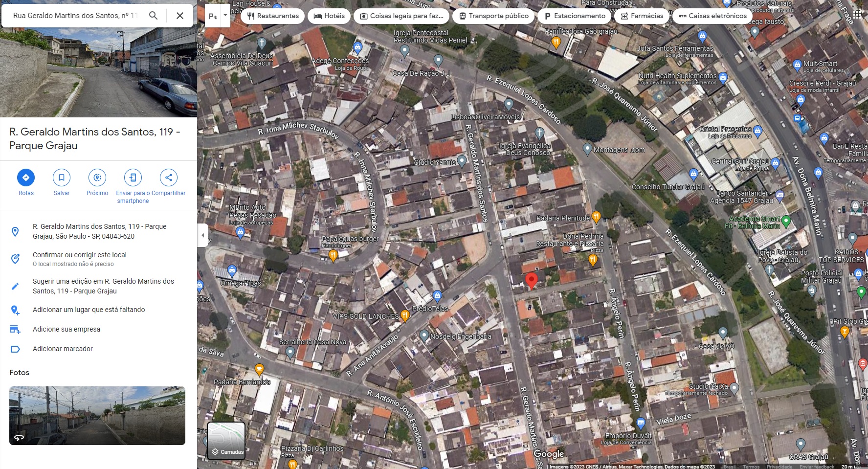The image size is (868, 469).
Task: Open the language dropdown arrow near Pt
Action: tap(225, 15)
